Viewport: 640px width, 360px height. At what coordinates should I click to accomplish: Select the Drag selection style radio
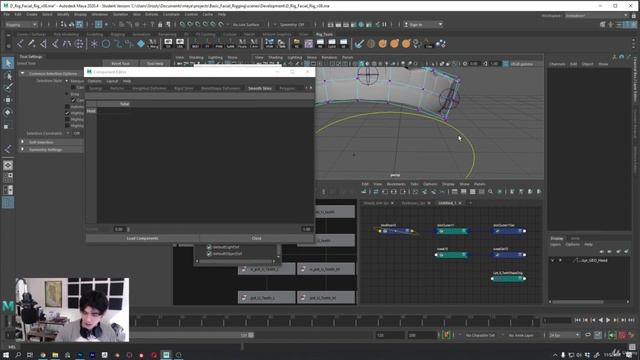click(x=67, y=94)
